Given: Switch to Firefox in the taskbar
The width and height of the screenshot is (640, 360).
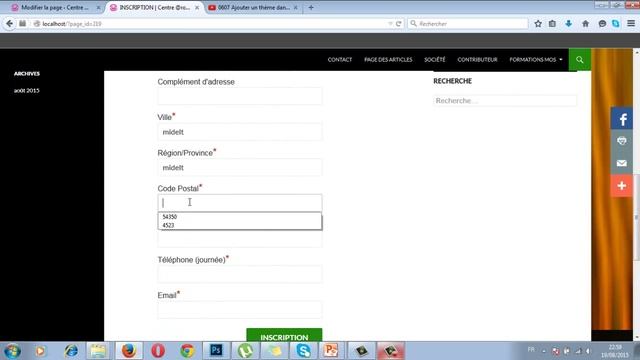Looking at the screenshot, I should point(129,351).
